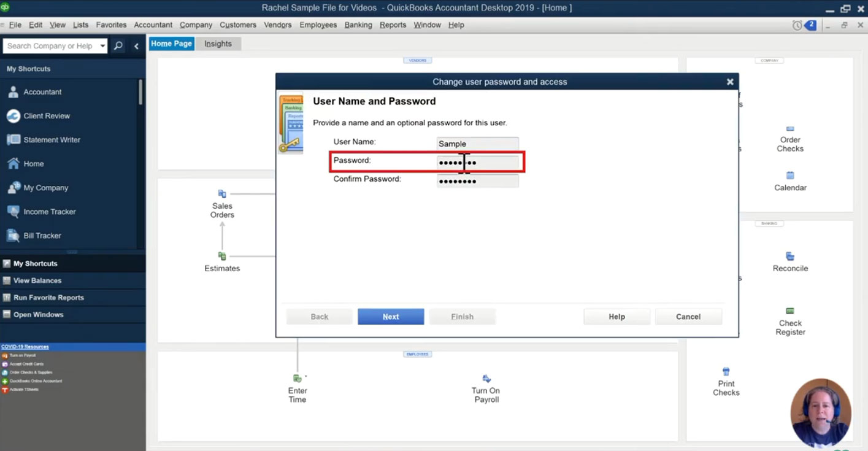Screen dimensions: 868x451
Task: Click into the User Name field
Action: click(x=477, y=144)
